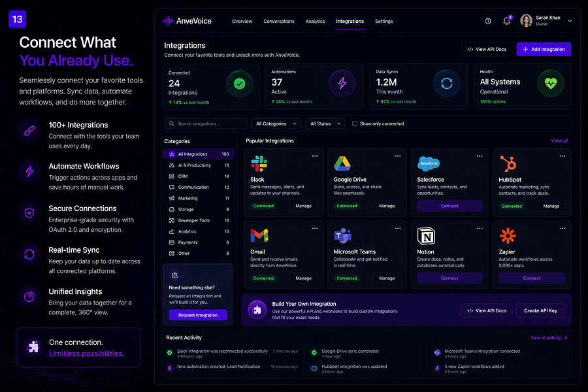Click Slack reconnected activity check icon
This screenshot has height=392, width=588.
169,353
